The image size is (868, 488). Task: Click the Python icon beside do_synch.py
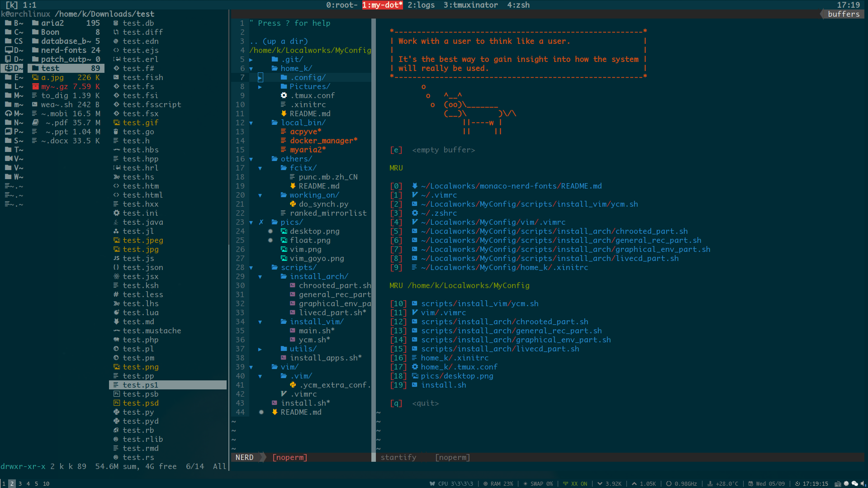click(293, 204)
